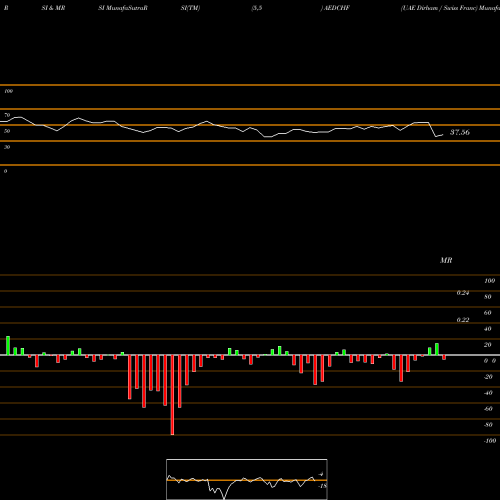Image resolution: width=500 pixels, height=500 pixels.
Task: Click the first tall green MR bar
Action: pos(8,346)
